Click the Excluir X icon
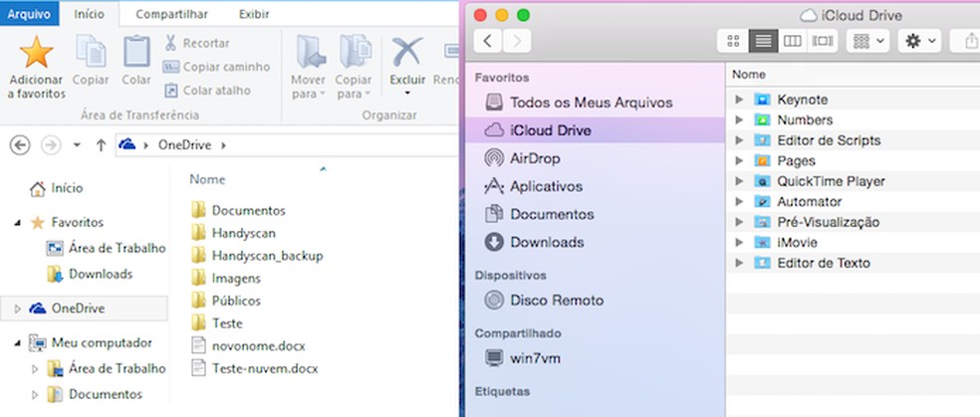Screen dimensions: 980x417 (x=407, y=51)
